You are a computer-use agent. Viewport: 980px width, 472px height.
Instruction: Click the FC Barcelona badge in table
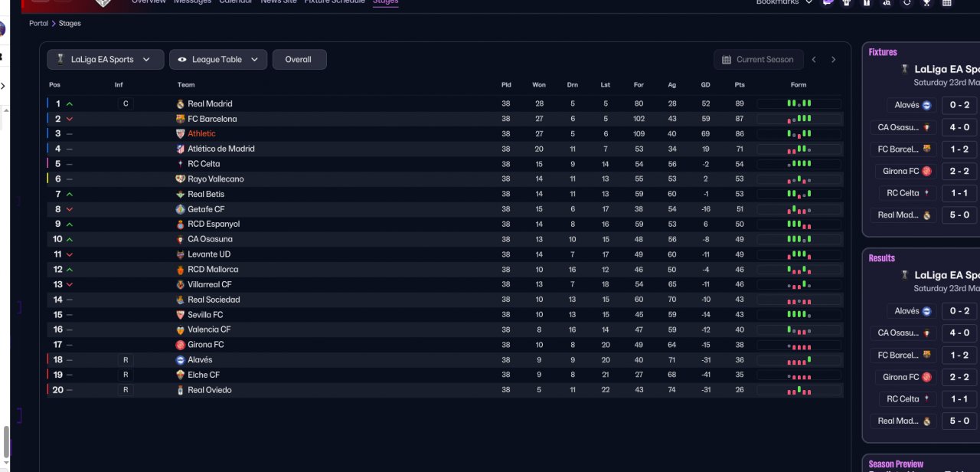181,119
